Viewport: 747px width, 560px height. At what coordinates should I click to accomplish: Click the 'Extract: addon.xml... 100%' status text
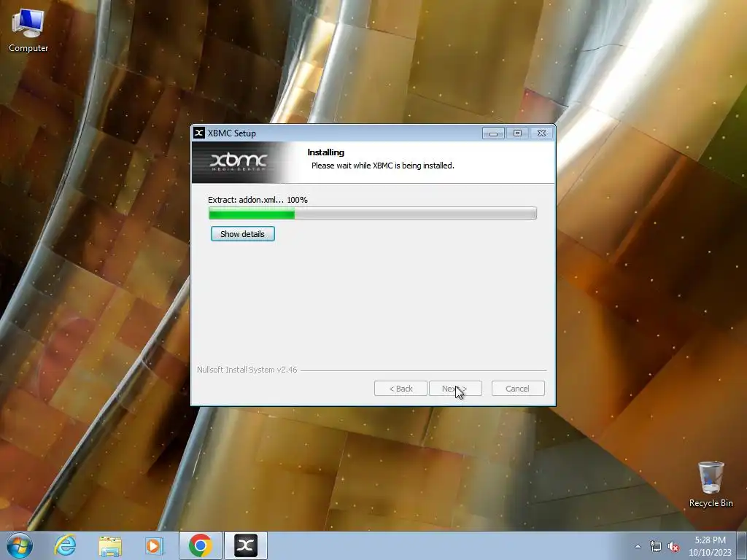[258, 200]
